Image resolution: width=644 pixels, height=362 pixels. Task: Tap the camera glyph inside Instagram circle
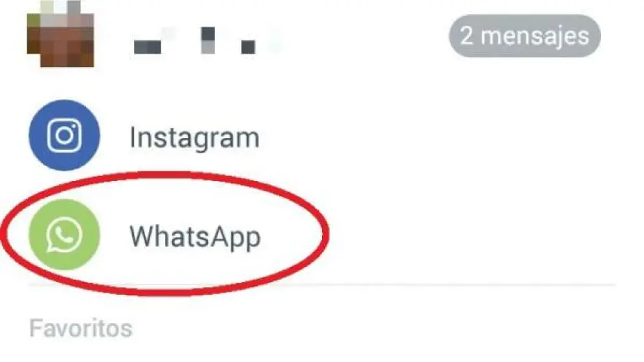pos(64,135)
